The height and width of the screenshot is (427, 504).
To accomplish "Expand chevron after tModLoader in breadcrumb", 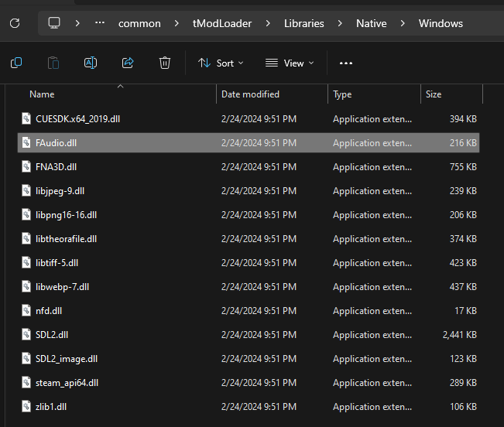I will click(x=268, y=23).
